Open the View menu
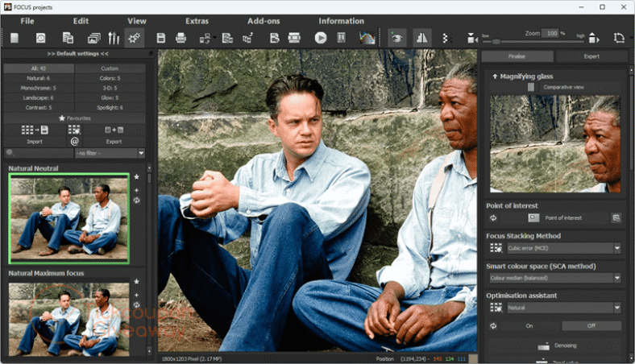 (137, 21)
